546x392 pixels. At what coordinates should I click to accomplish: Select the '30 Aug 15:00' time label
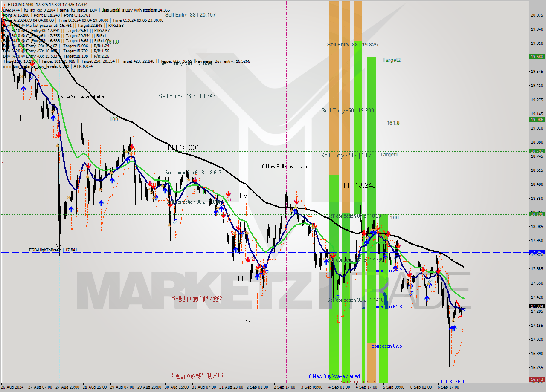pyautogui.click(x=177, y=387)
